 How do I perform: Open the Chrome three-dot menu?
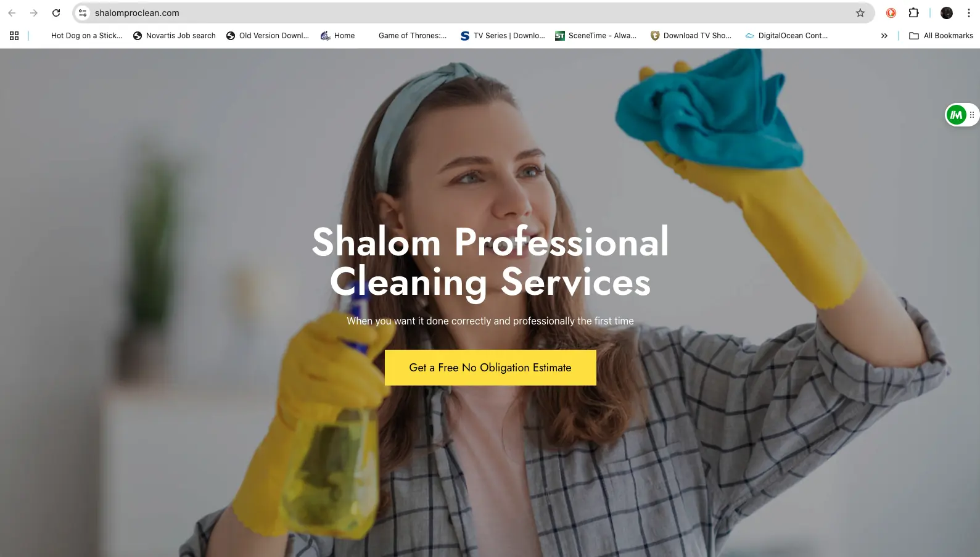[x=969, y=13]
